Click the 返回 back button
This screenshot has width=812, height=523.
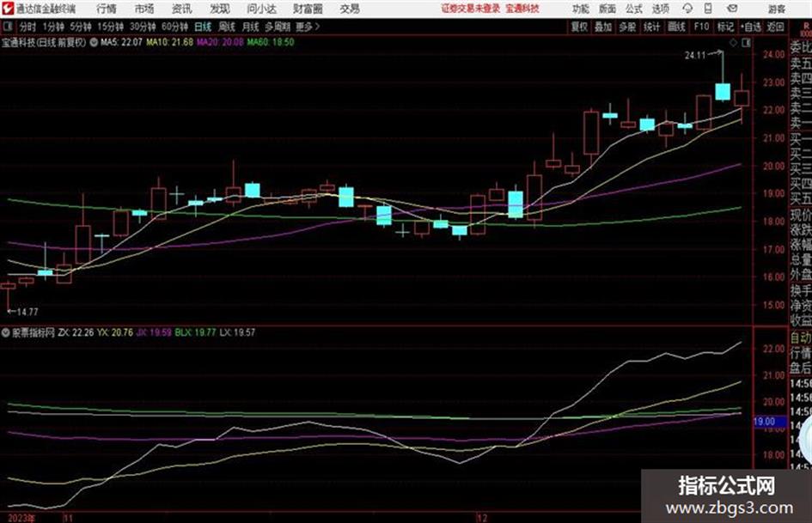(x=775, y=27)
